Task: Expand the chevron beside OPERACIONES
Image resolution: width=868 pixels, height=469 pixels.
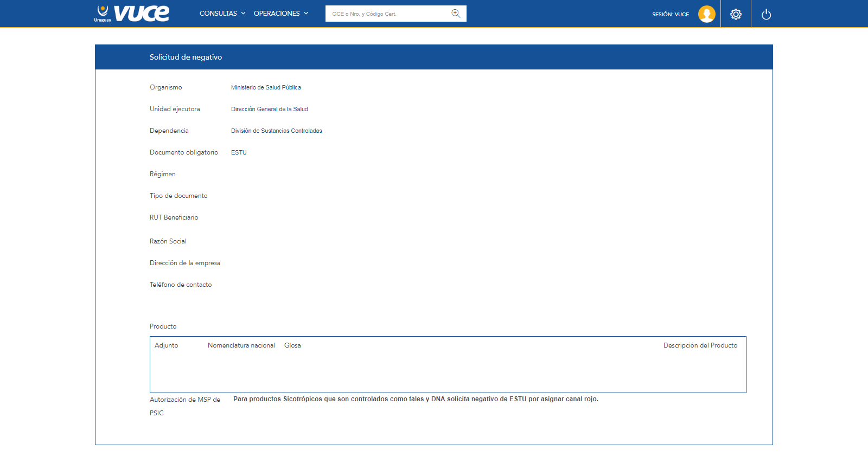Action: [x=306, y=14]
